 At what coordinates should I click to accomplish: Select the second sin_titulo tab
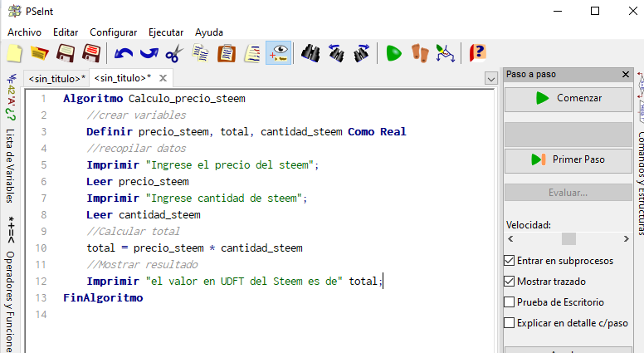click(x=123, y=78)
